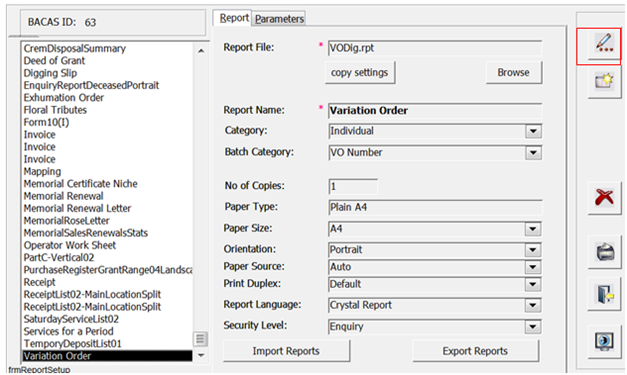
Task: Click the Report File input field
Action: (435, 48)
